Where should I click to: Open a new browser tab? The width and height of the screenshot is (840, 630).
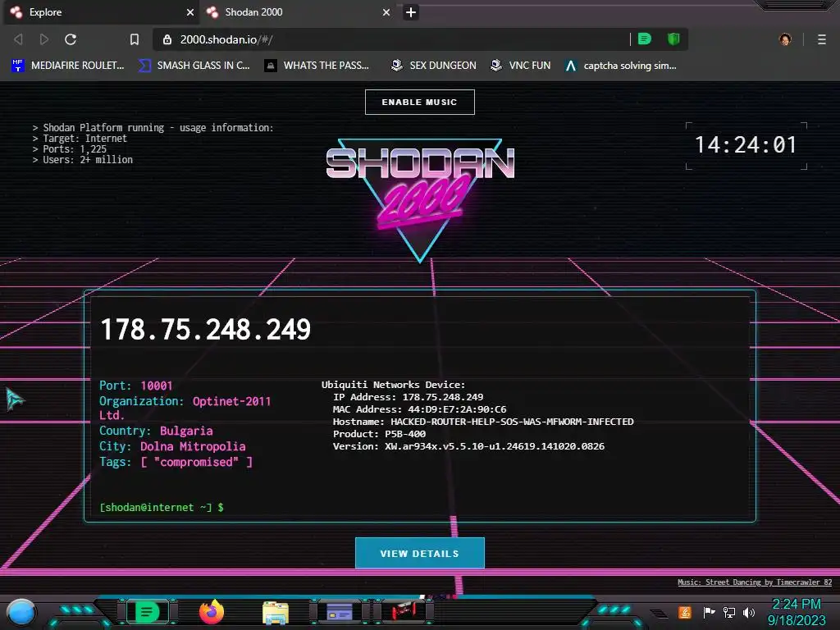pyautogui.click(x=411, y=12)
